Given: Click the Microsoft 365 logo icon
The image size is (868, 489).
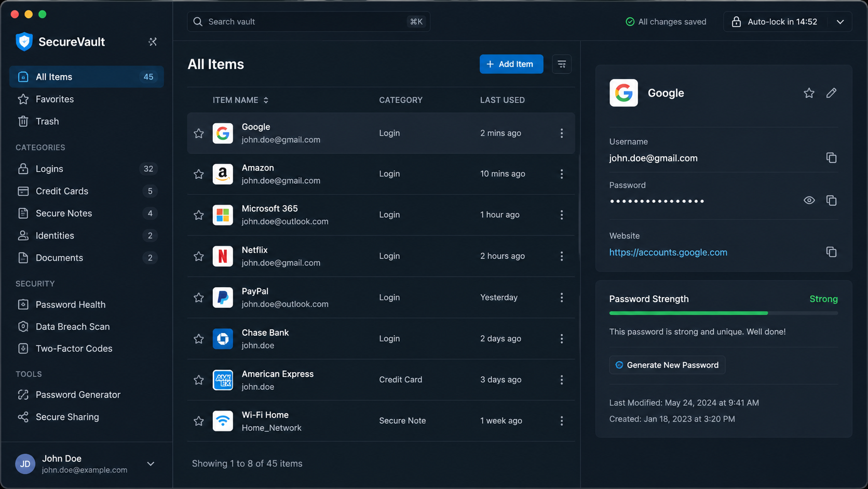Looking at the screenshot, I should (x=223, y=215).
